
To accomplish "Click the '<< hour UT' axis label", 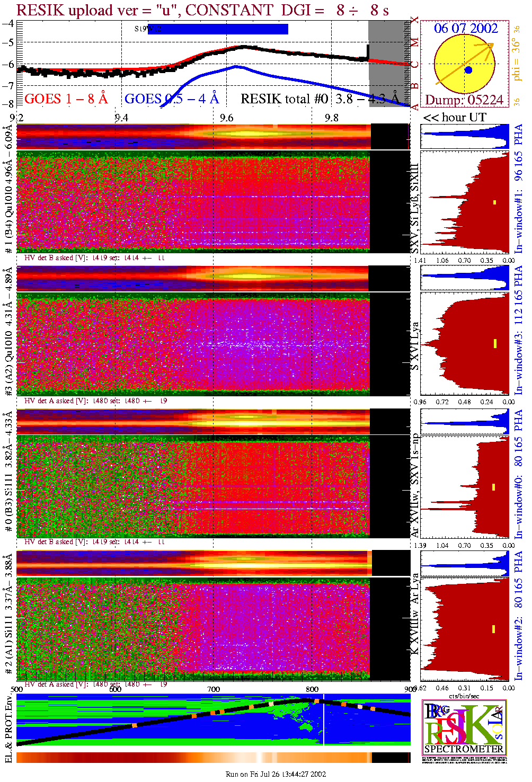I will tap(454, 118).
